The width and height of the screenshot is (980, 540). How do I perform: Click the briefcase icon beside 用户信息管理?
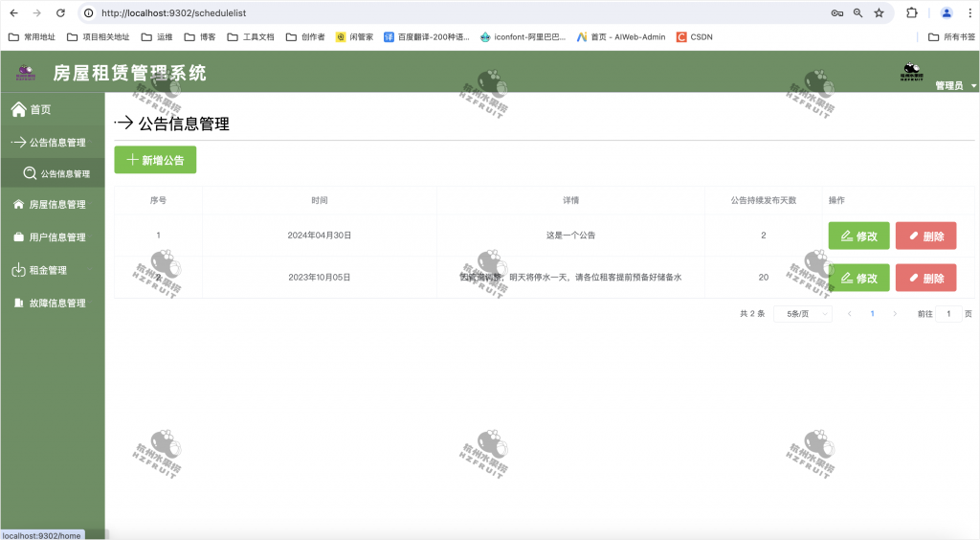(19, 236)
